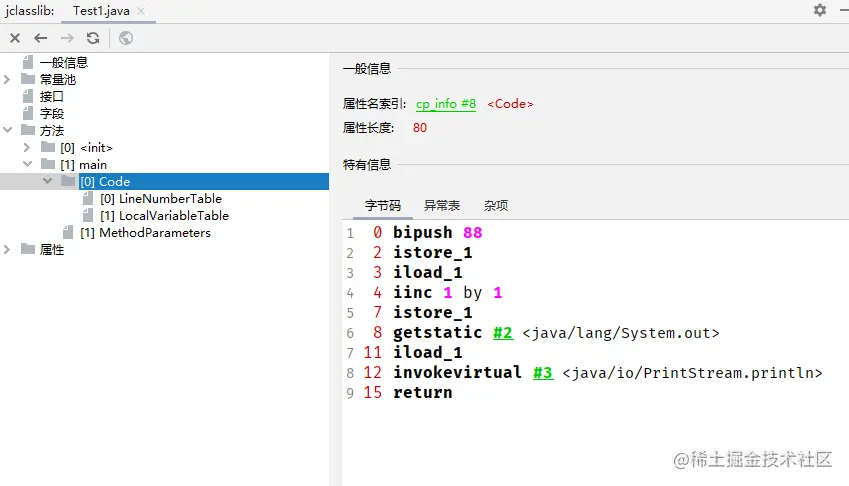
Task: Select the [0] Code tree item
Action: click(x=105, y=181)
